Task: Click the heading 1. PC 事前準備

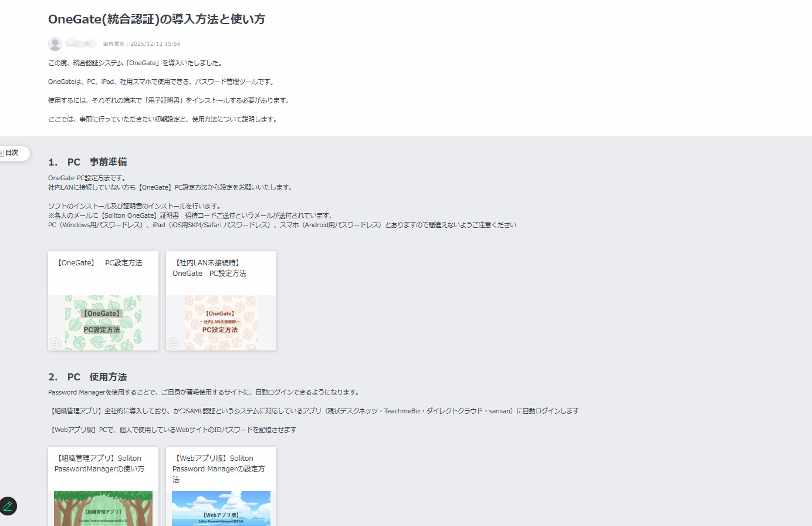Action: click(87, 162)
